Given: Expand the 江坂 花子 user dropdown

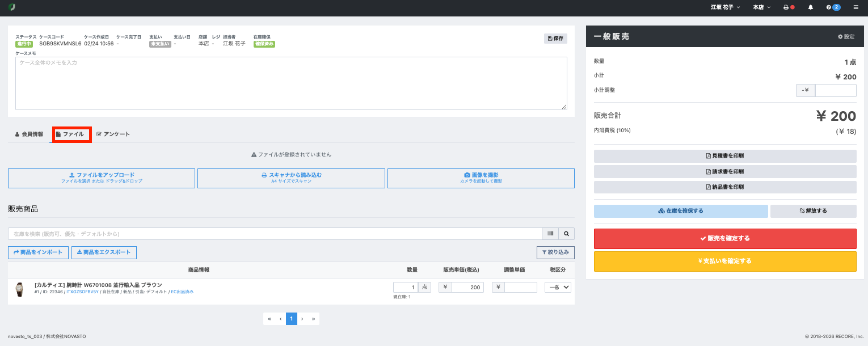Looking at the screenshot, I should [726, 7].
